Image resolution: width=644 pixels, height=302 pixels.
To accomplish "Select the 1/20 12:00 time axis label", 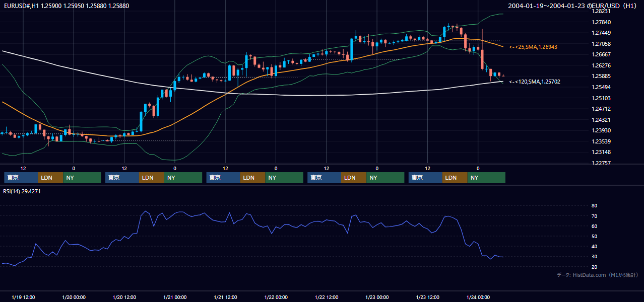I will tap(124, 297).
